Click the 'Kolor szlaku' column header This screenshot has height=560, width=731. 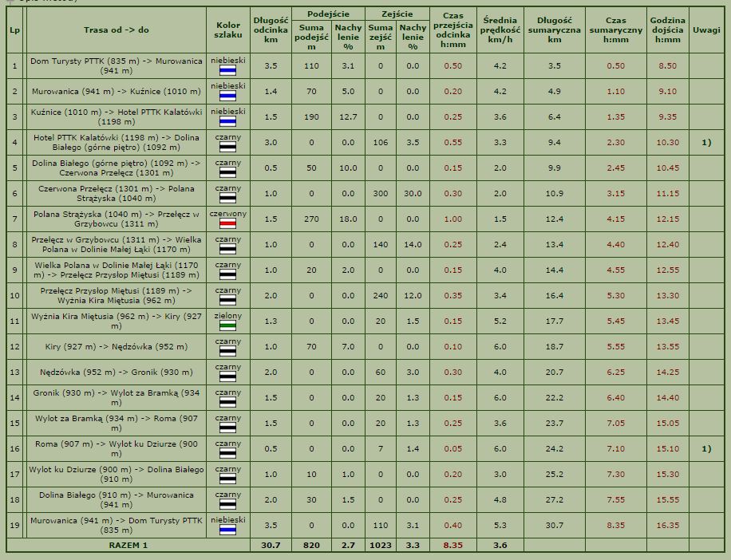click(x=227, y=30)
